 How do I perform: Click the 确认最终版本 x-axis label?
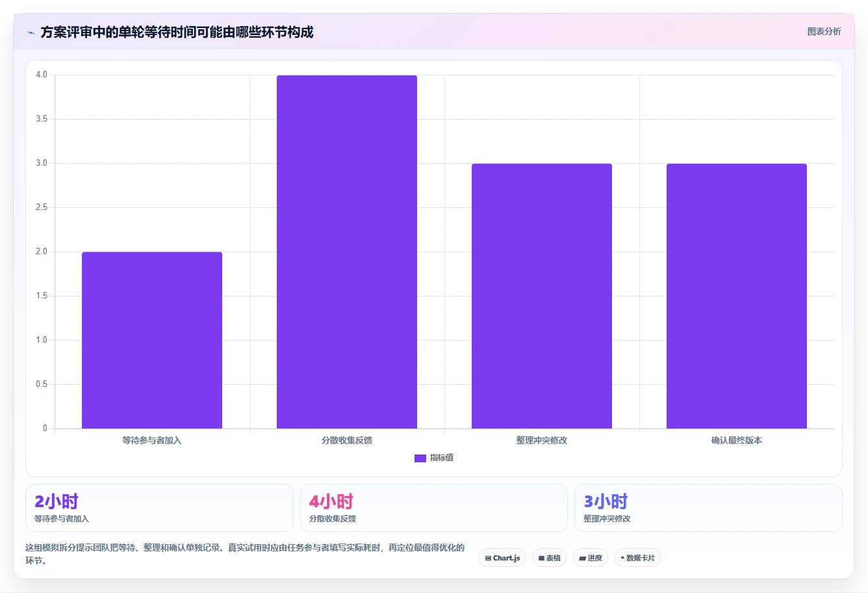coord(737,440)
